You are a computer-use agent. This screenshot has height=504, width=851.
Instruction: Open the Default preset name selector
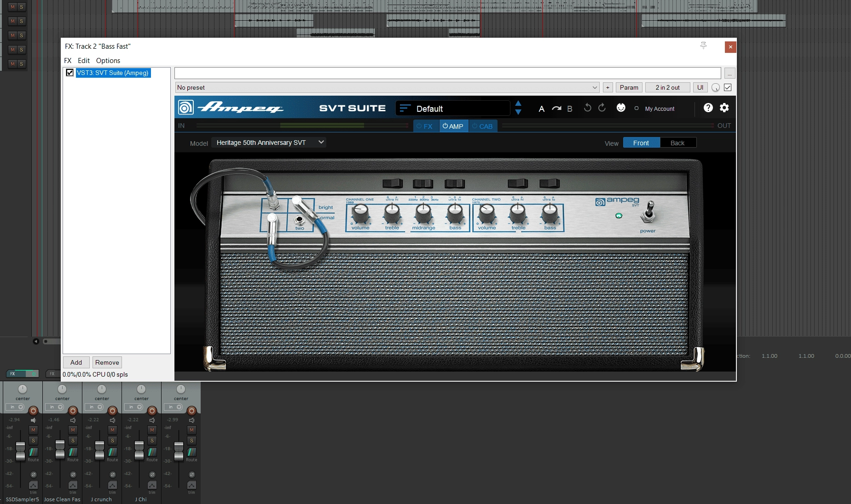click(x=453, y=109)
